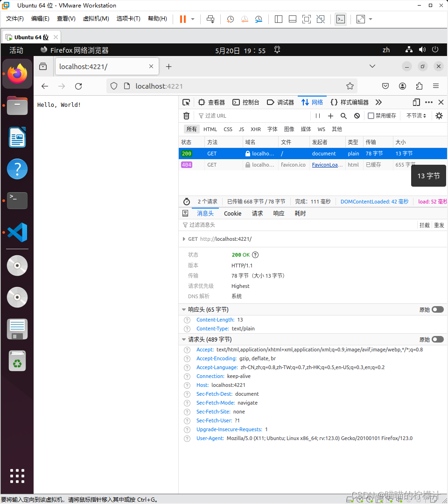Viewport: 448px width, 504px height.
Task: Toggle the dock-to-side DevTools icon
Action: [416, 102]
